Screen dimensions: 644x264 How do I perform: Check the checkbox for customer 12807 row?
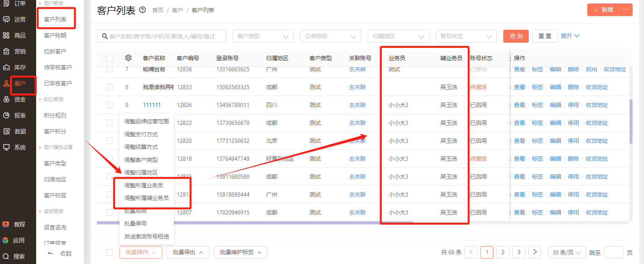[x=110, y=213]
